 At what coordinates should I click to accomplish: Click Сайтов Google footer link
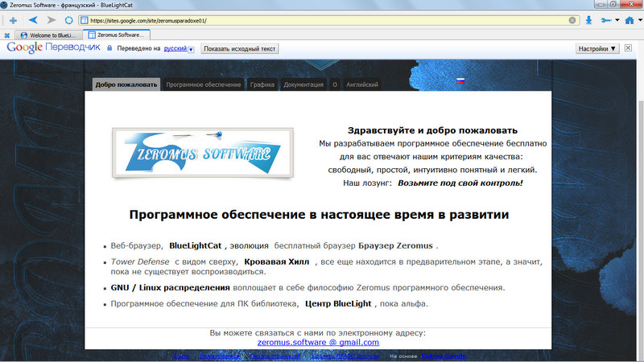tap(444, 356)
